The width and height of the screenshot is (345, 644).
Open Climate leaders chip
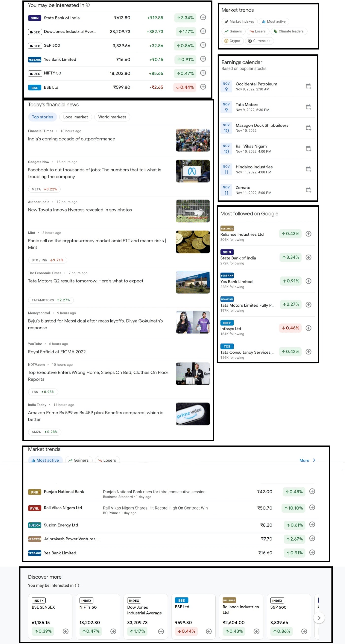click(x=289, y=31)
